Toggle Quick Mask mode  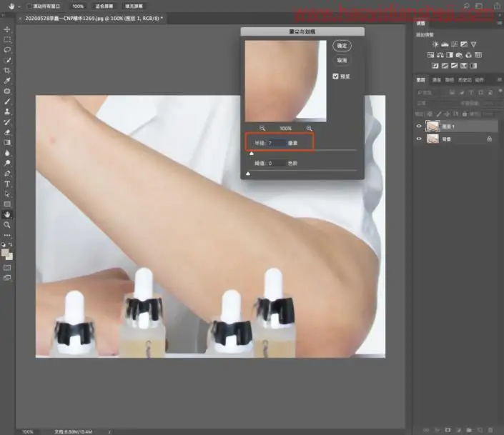click(x=7, y=267)
